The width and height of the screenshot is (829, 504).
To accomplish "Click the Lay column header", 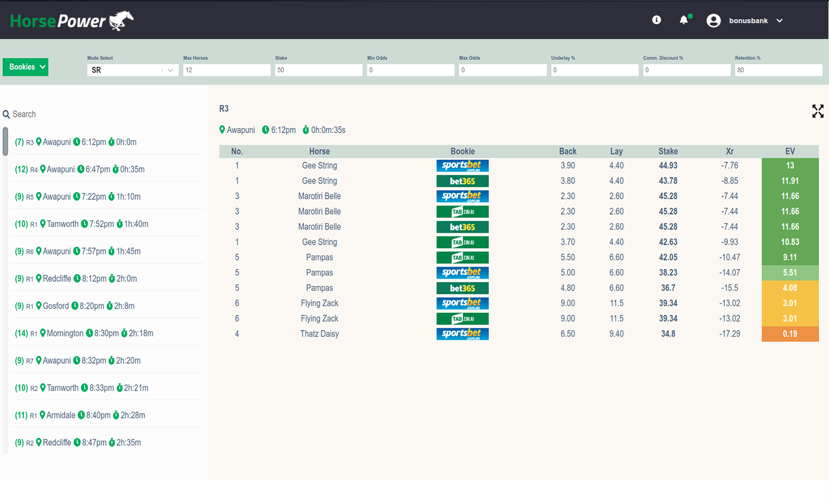I will point(617,151).
